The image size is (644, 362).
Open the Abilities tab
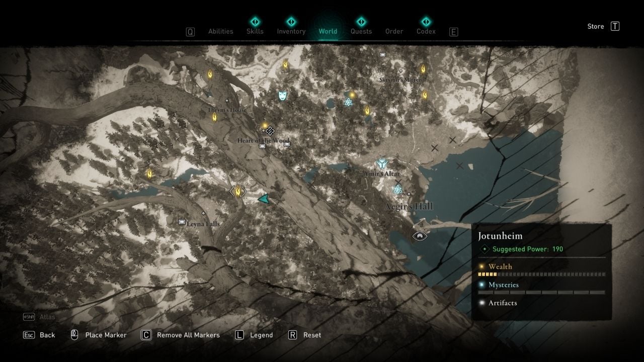(221, 31)
